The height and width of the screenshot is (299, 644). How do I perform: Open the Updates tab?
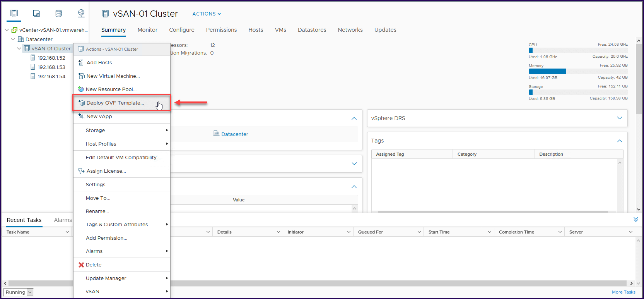click(385, 30)
